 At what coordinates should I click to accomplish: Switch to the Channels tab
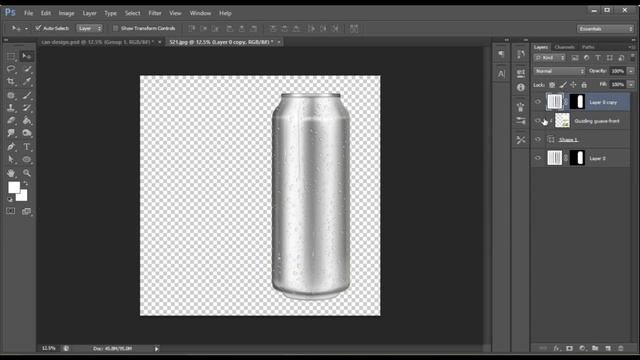[565, 47]
